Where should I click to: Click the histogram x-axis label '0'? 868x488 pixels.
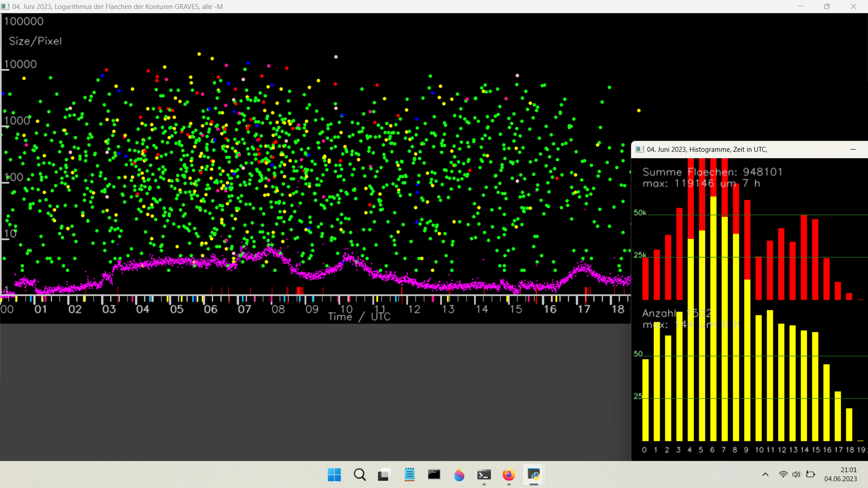(x=644, y=450)
